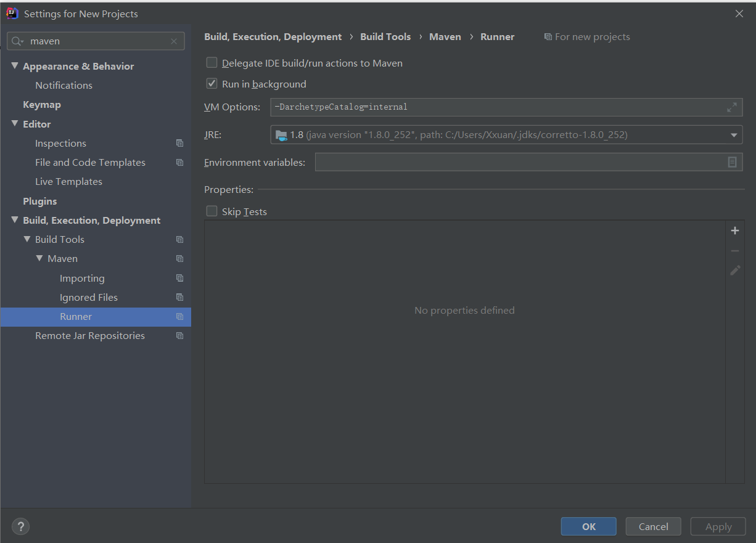The image size is (756, 543).
Task: Clear the maven search text with X icon
Action: 174,41
